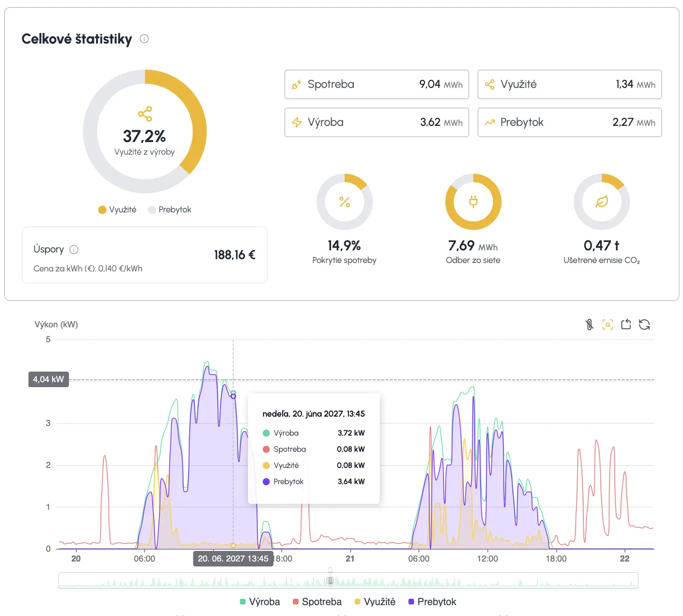
Task: Click the 4,04 kW axis marker label
Action: pyautogui.click(x=49, y=379)
